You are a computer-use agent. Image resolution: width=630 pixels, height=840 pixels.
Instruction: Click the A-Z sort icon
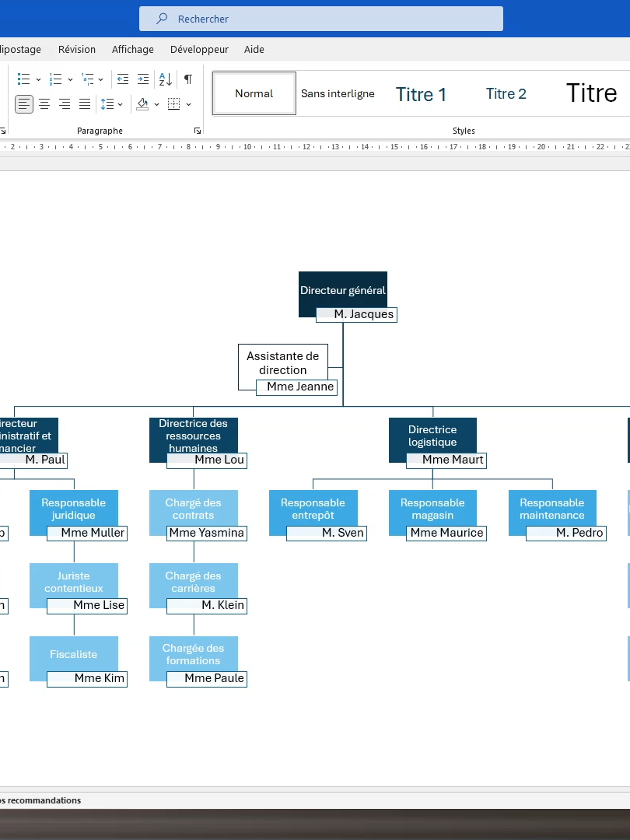coord(166,79)
